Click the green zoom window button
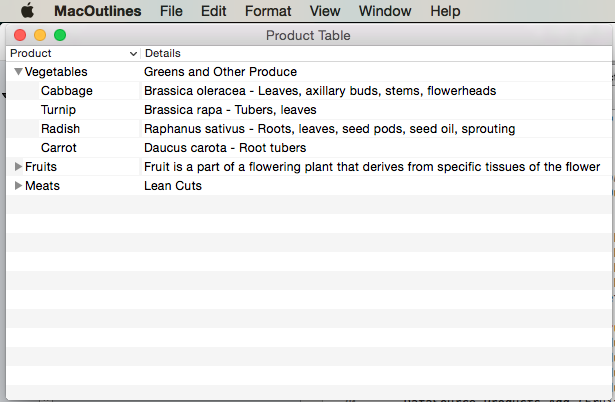 tap(60, 35)
